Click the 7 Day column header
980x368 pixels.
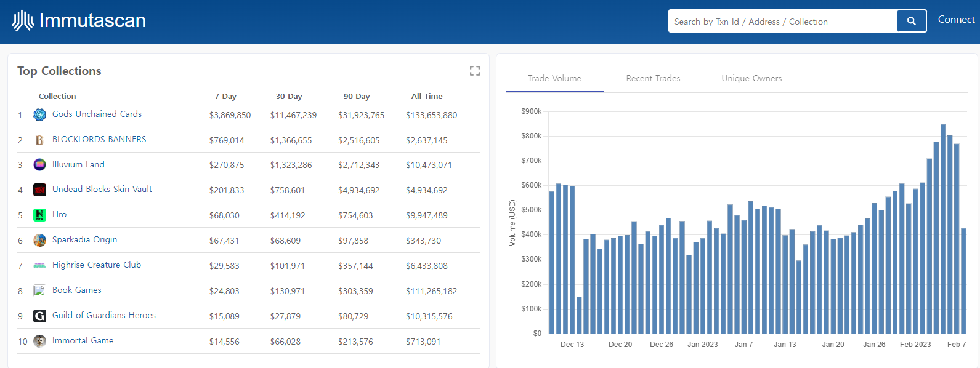(x=225, y=96)
